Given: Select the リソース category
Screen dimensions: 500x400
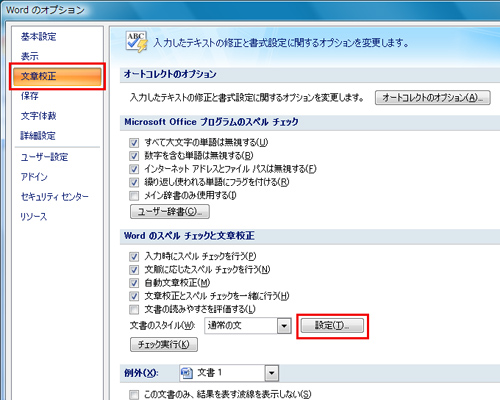Looking at the screenshot, I should click(x=34, y=217).
